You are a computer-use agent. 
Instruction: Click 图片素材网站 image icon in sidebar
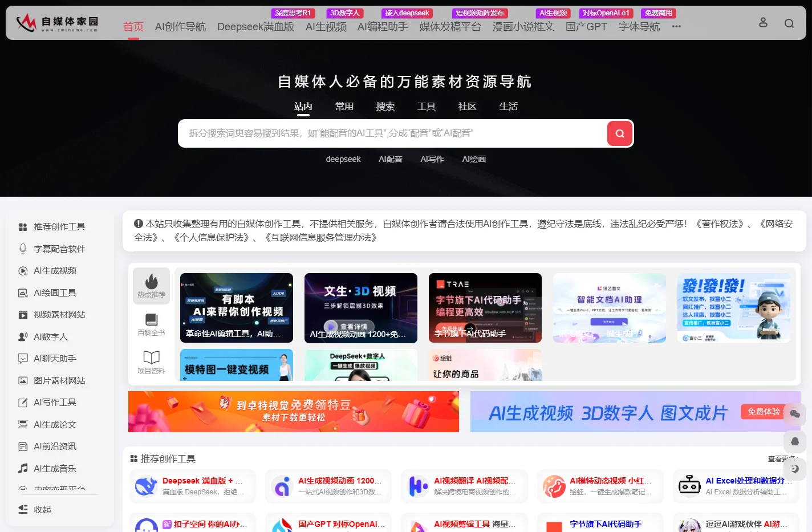23,381
